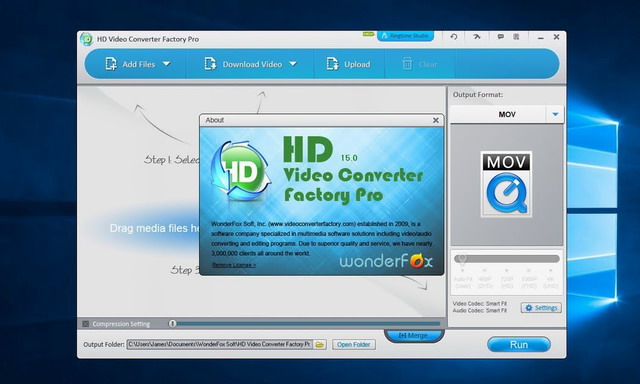This screenshot has width=640, height=384.
Task: Open the feedback speech bubble icon
Action: click(x=500, y=37)
